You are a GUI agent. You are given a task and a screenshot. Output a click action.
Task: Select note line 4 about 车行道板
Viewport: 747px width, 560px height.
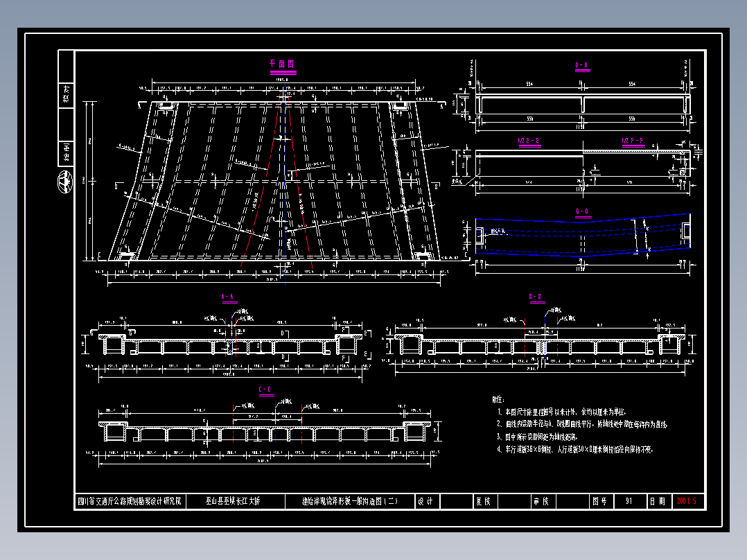tap(574, 449)
